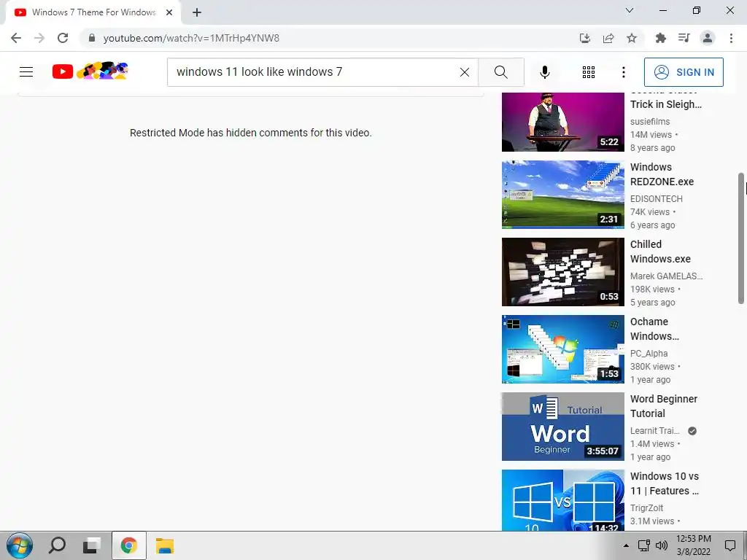Click the '14M views' text
This screenshot has width=747, height=560.
pos(651,135)
